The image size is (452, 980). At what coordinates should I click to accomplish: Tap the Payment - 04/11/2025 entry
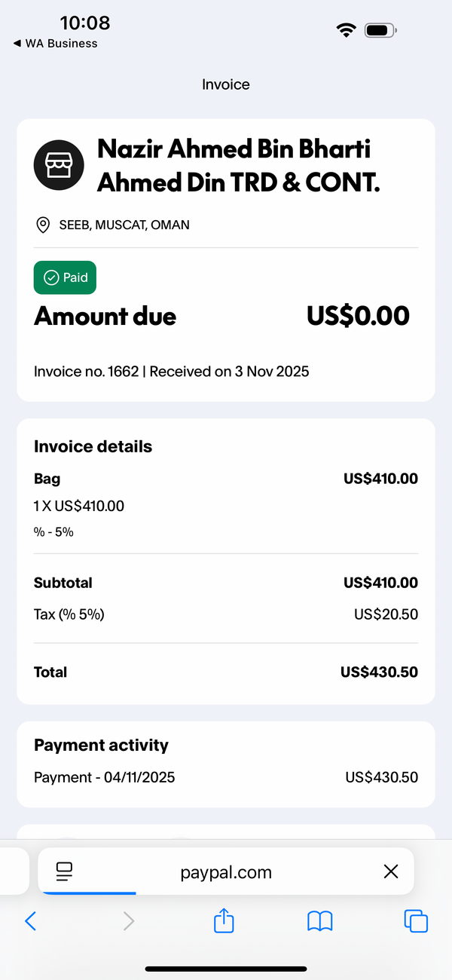coord(105,776)
